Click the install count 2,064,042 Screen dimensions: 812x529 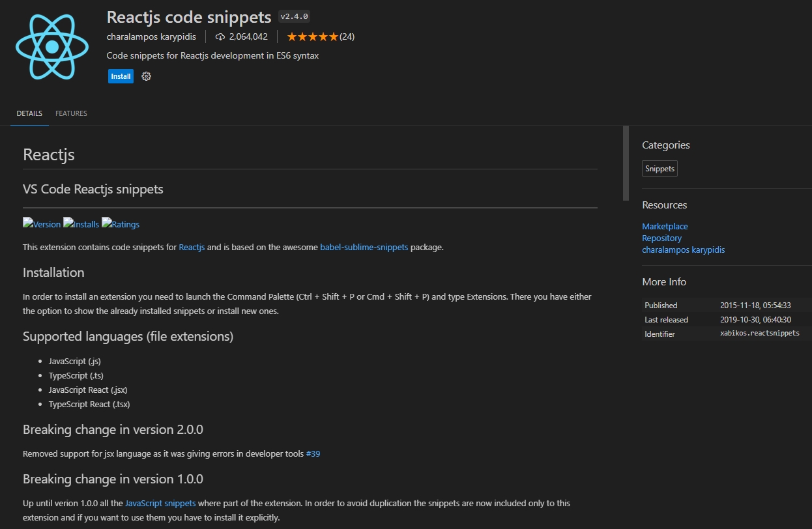(x=248, y=36)
